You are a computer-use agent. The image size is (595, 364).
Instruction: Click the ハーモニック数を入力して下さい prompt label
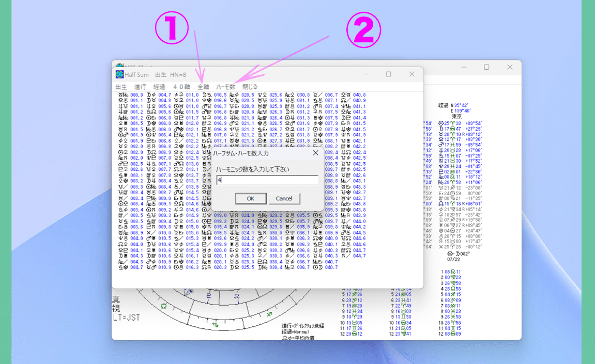coord(252,169)
